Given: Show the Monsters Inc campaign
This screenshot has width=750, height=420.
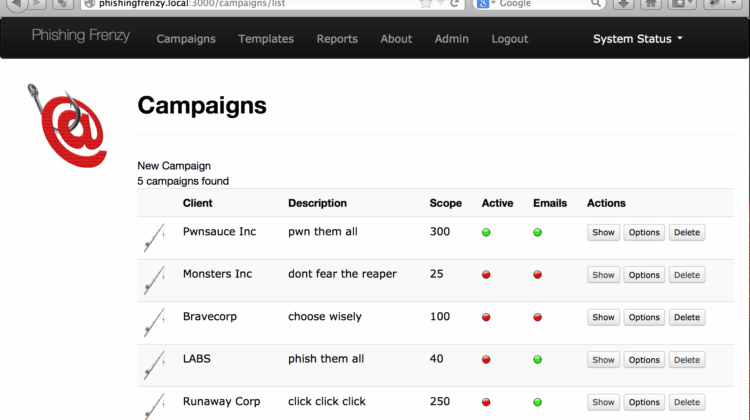Looking at the screenshot, I should pos(603,275).
